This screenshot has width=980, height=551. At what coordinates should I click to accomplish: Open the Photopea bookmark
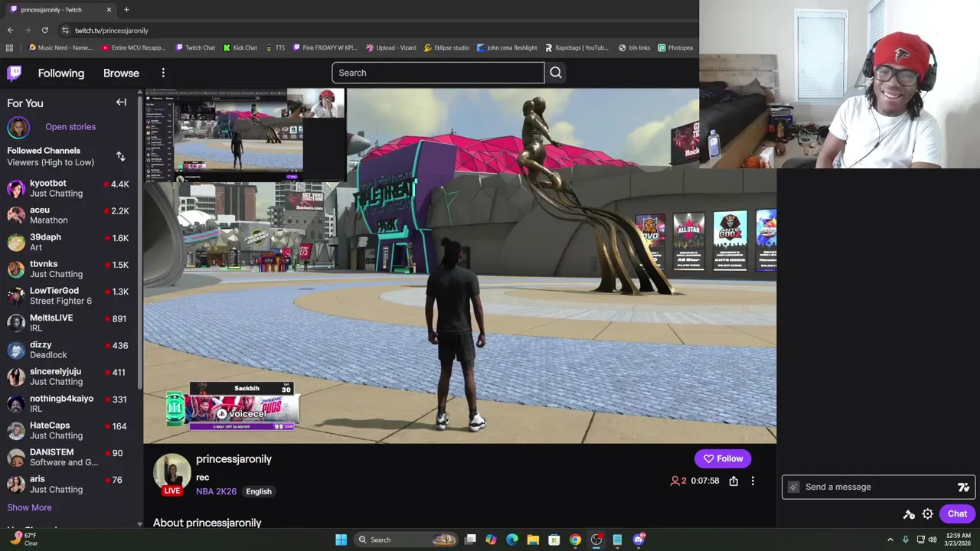675,47
